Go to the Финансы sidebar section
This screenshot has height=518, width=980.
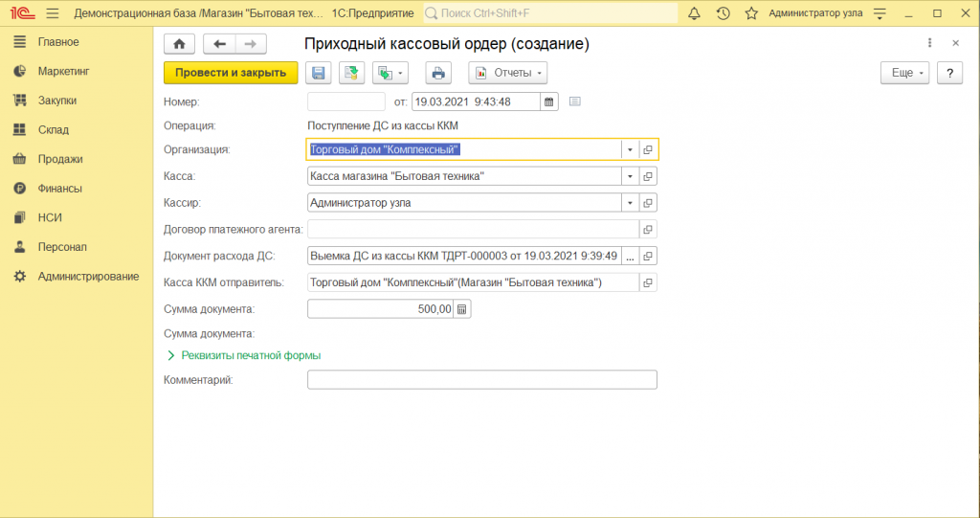(59, 189)
